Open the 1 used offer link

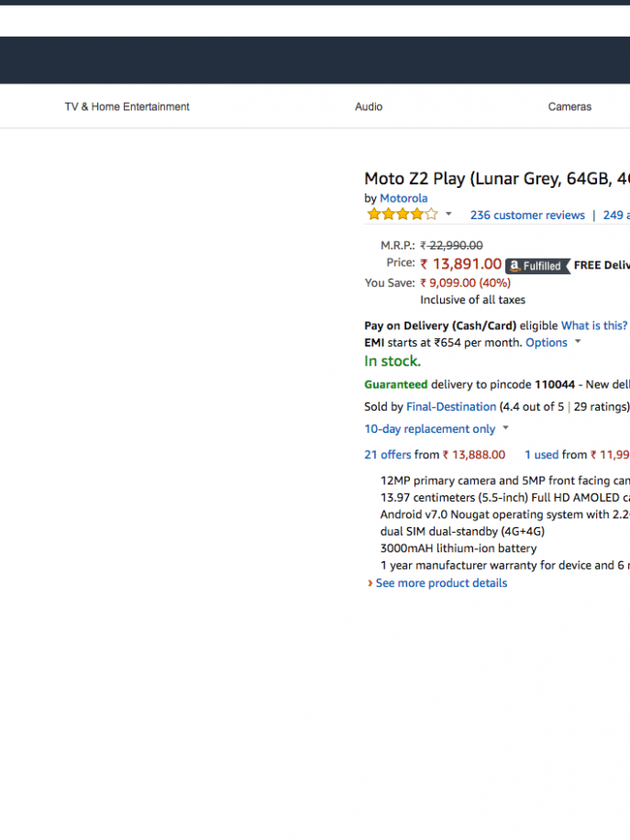[x=541, y=454]
